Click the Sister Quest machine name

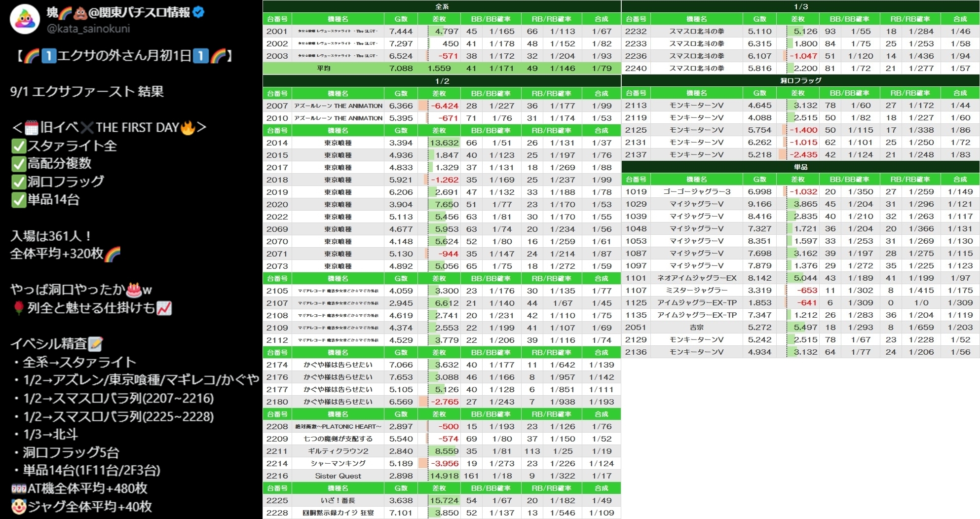338,476
